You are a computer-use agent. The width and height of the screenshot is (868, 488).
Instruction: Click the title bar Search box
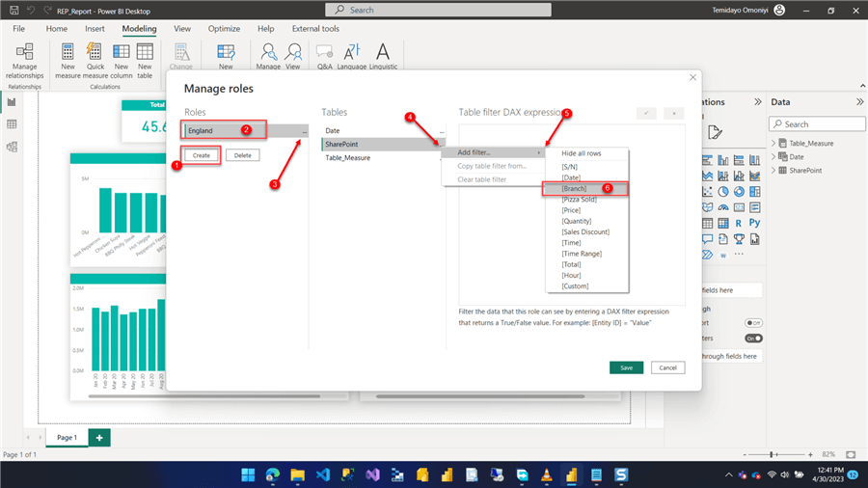pos(438,10)
